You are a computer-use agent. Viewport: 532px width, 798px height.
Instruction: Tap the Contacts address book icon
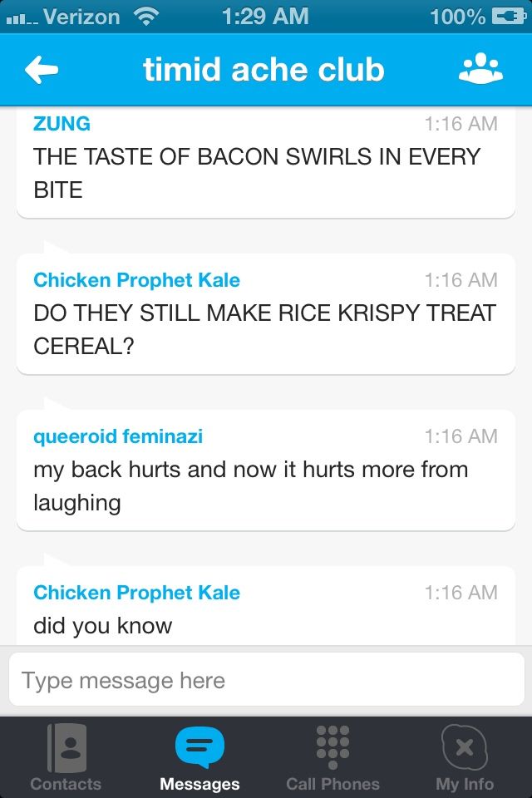[66, 746]
